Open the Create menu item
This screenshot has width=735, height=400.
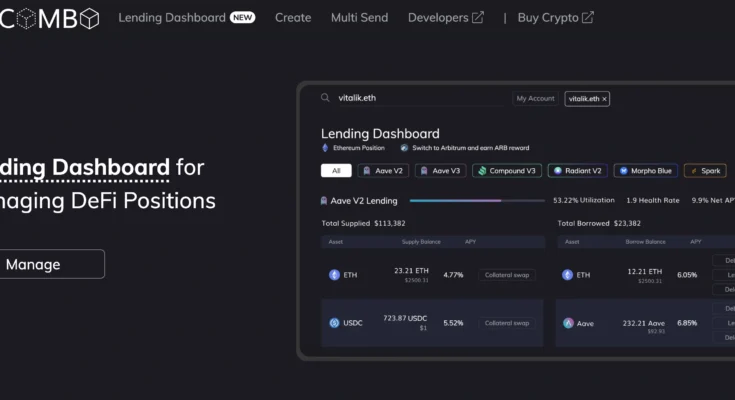pos(293,18)
